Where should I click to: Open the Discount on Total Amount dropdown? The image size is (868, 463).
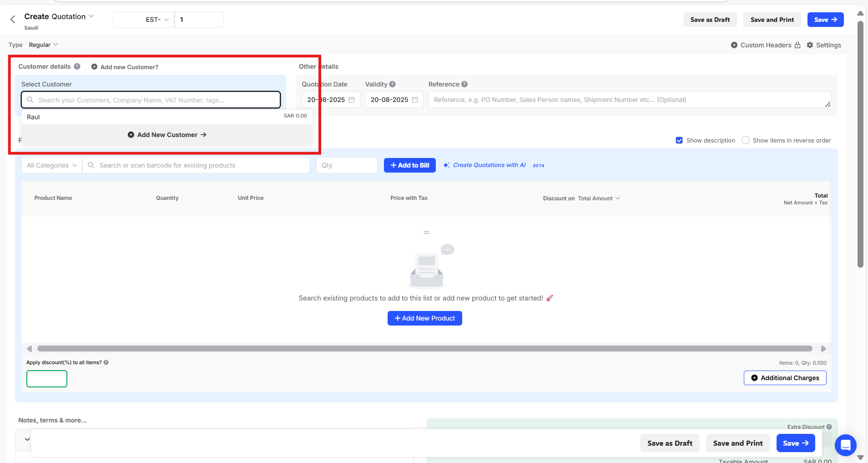(x=599, y=198)
